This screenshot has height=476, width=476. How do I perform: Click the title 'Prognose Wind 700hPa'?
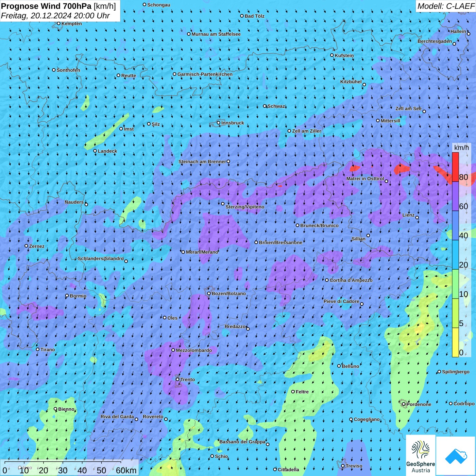(46, 6)
